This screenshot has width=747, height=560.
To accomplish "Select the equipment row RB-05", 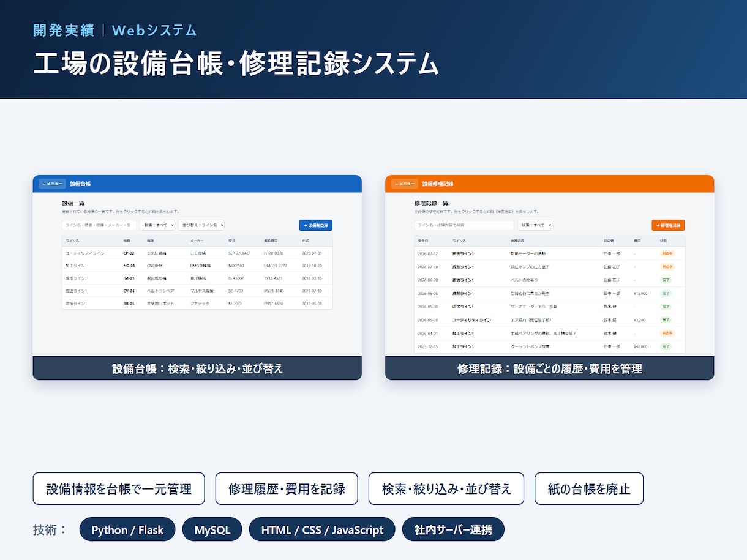I will click(x=197, y=303).
